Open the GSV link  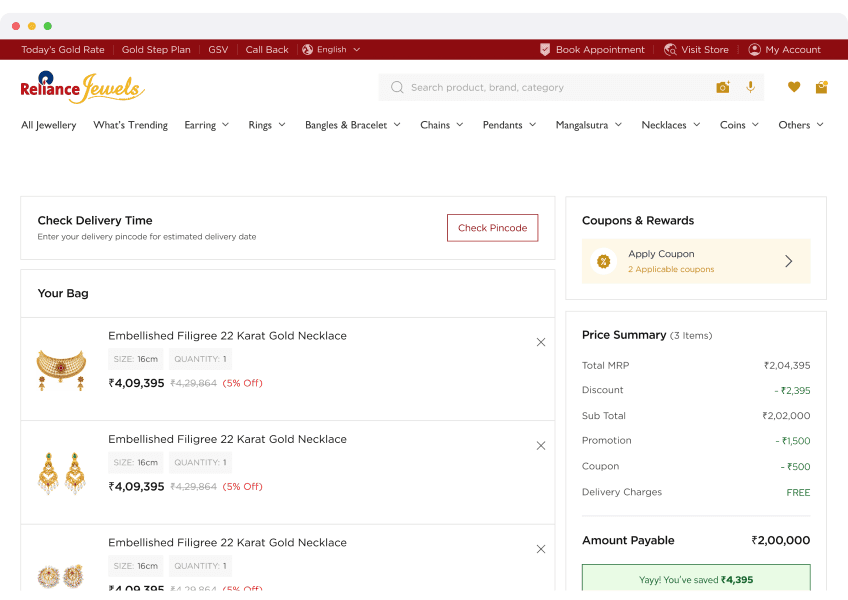pos(218,50)
